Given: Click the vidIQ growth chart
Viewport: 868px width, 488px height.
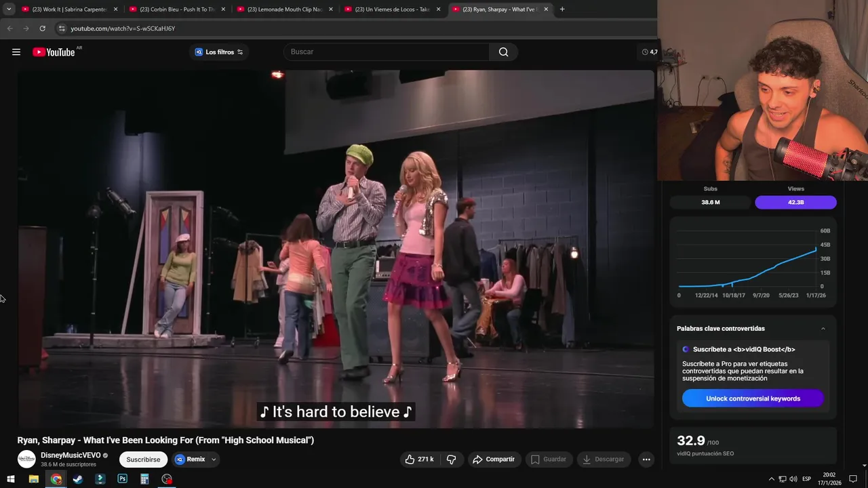Looking at the screenshot, I should [x=753, y=263].
